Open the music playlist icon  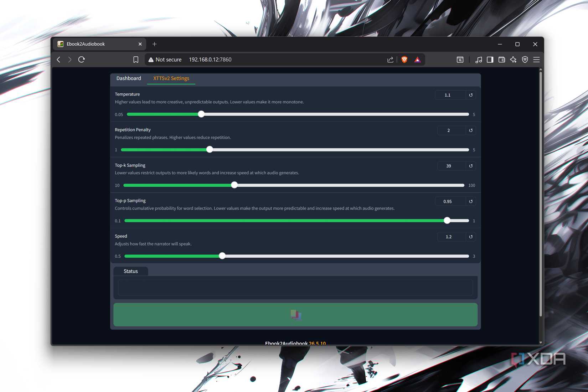click(x=479, y=60)
